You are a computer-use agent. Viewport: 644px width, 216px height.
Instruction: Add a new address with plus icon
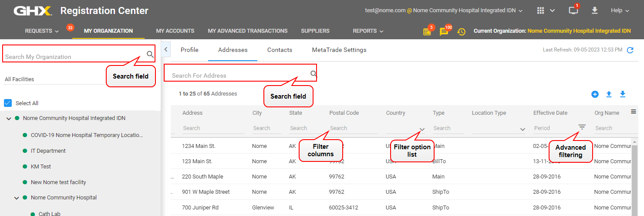pos(595,94)
